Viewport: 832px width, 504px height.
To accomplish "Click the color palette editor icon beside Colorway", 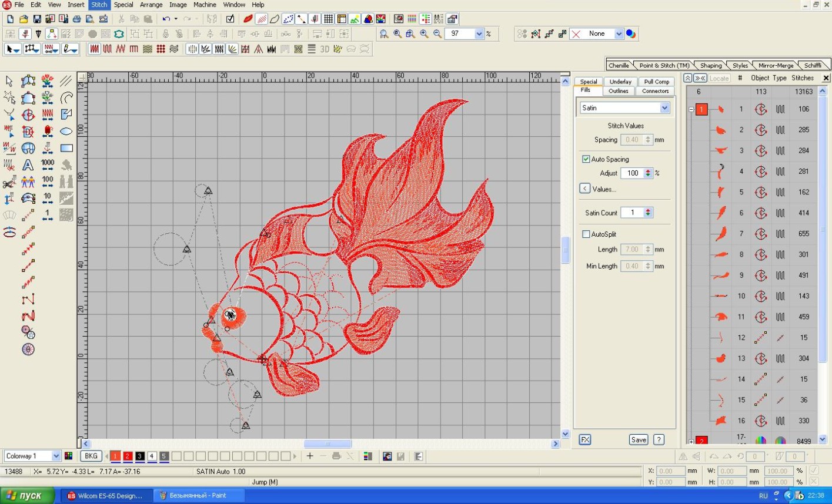I will pos(69,456).
